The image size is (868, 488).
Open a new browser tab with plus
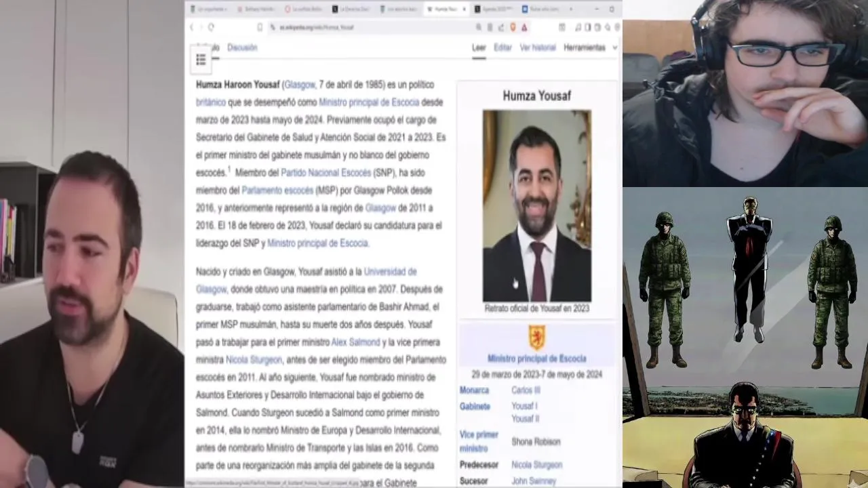(x=571, y=9)
